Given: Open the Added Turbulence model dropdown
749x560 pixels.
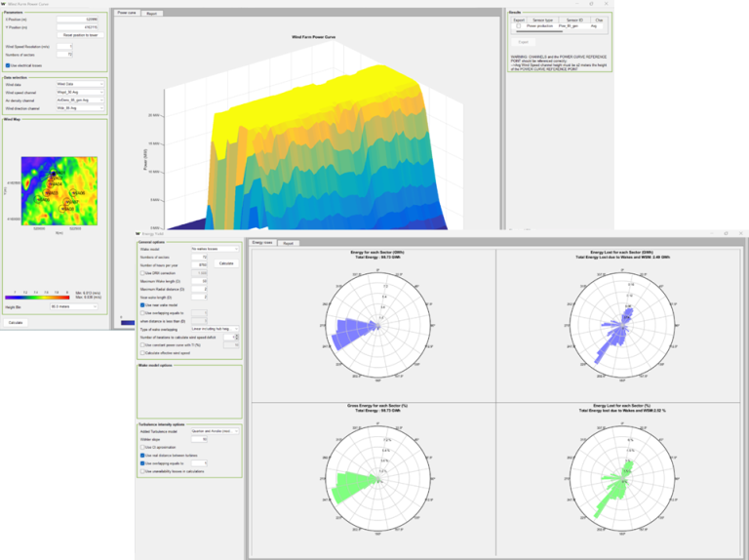Looking at the screenshot, I should 215,430.
